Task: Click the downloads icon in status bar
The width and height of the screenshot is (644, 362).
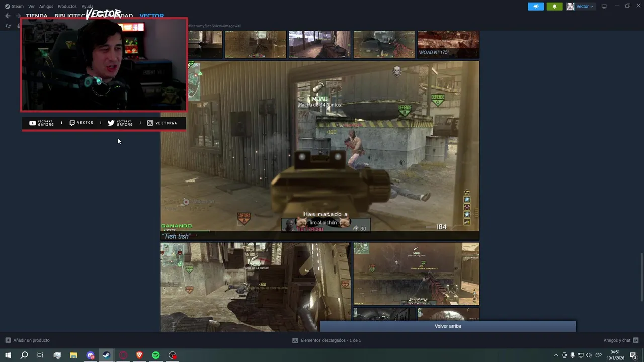Action: (x=295, y=340)
